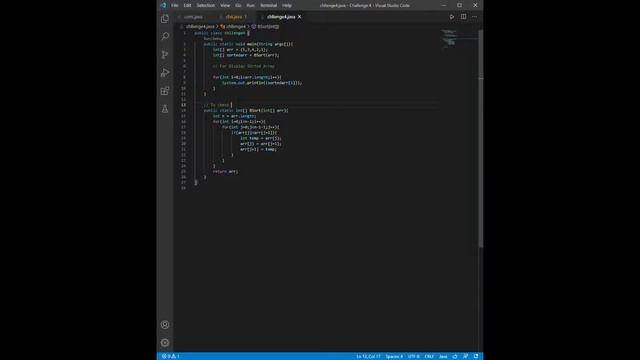Click the Java status thumbs-up icon
Viewport: 640px width, 360px height.
pyautogui.click(x=455, y=356)
